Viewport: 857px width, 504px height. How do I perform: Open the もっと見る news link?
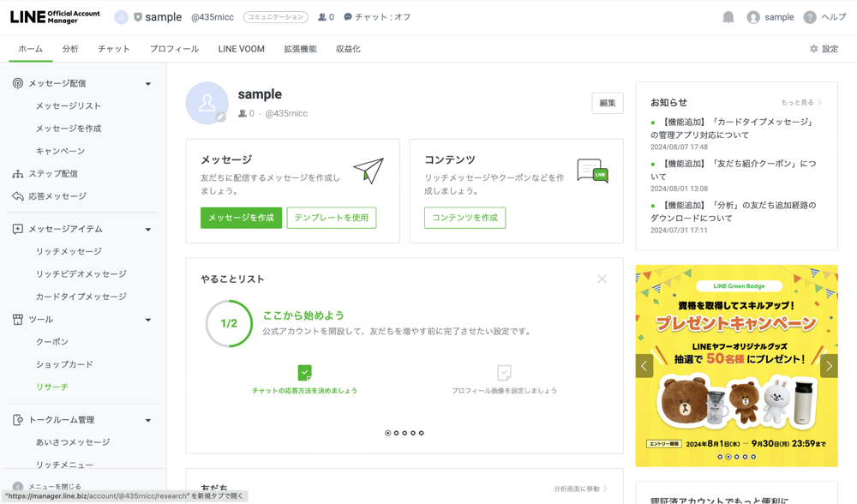click(x=800, y=102)
